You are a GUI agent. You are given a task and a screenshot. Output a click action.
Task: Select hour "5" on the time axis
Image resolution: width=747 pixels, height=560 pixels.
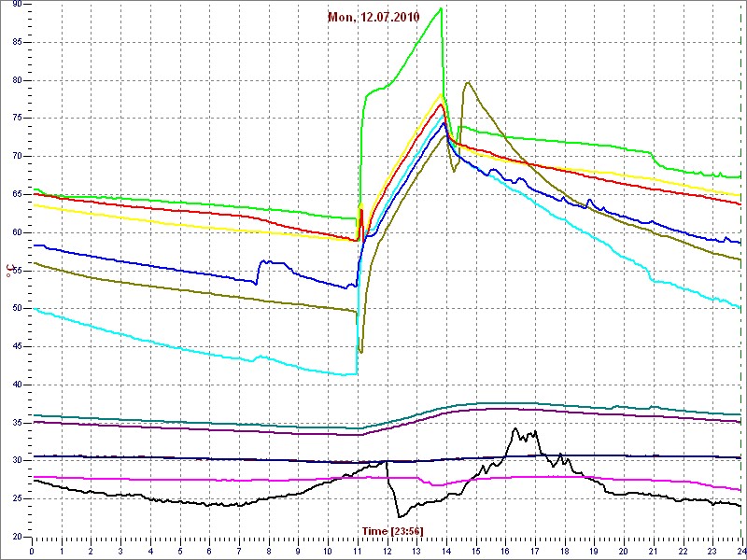[x=179, y=551]
